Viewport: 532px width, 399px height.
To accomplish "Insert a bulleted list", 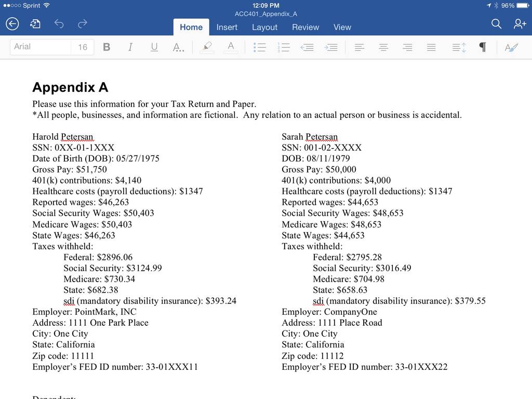I will click(260, 47).
